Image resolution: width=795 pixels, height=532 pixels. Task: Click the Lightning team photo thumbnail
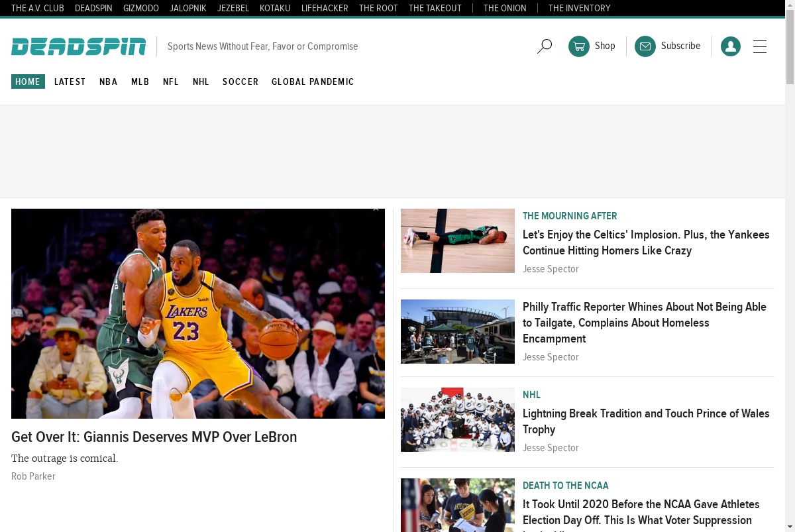458,419
